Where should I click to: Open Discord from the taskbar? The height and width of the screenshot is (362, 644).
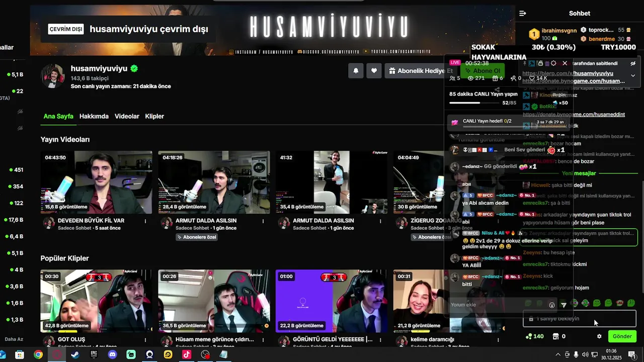(112, 354)
